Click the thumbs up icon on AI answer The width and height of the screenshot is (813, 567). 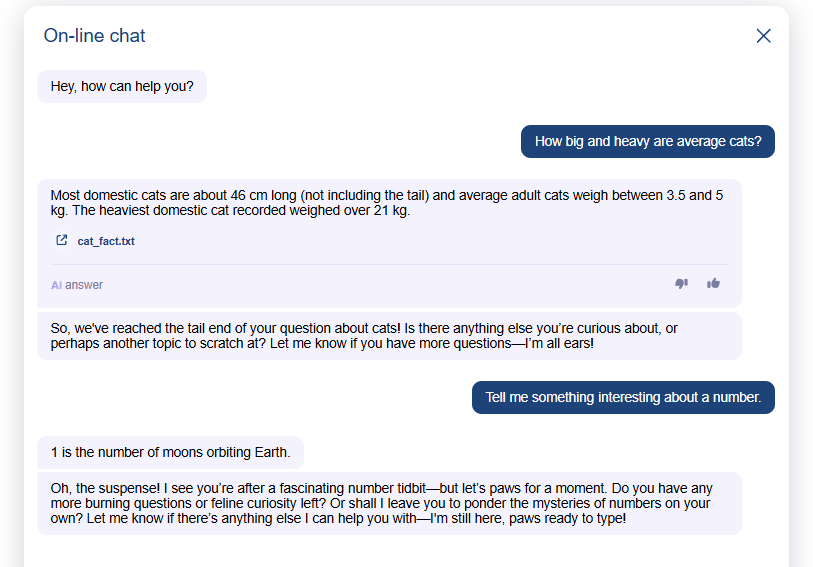pyautogui.click(x=713, y=284)
